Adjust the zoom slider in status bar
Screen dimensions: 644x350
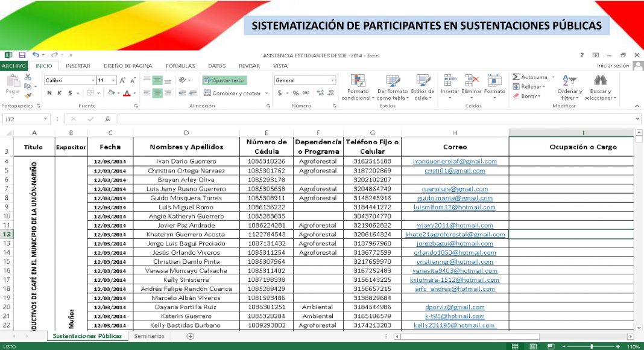point(591,347)
